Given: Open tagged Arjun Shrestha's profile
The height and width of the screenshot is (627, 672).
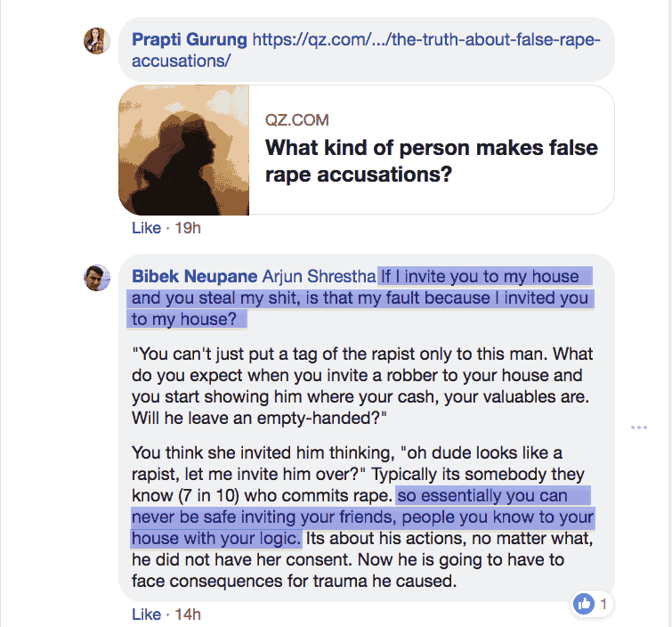Looking at the screenshot, I should click(319, 276).
